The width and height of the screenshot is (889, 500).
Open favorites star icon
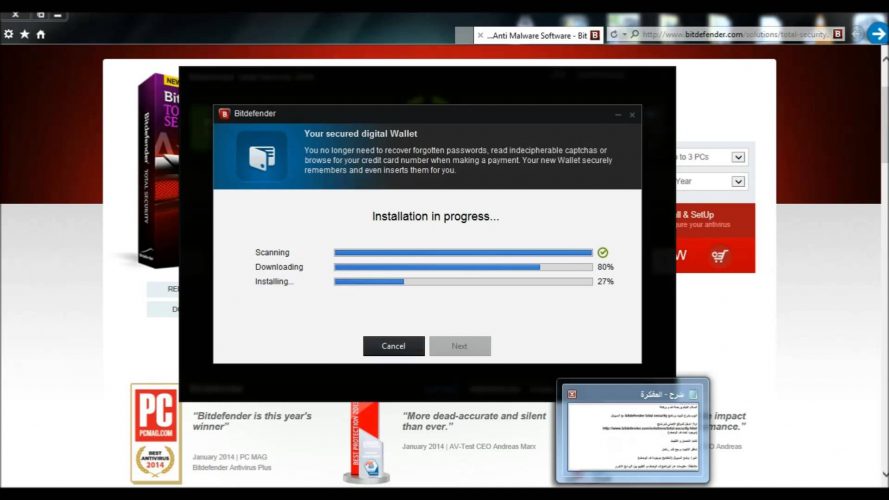click(25, 34)
